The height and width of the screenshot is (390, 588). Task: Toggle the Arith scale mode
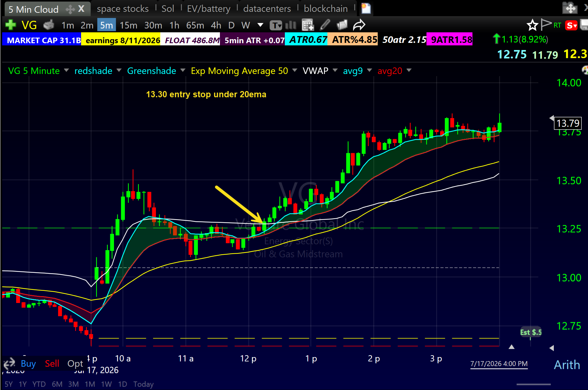567,365
